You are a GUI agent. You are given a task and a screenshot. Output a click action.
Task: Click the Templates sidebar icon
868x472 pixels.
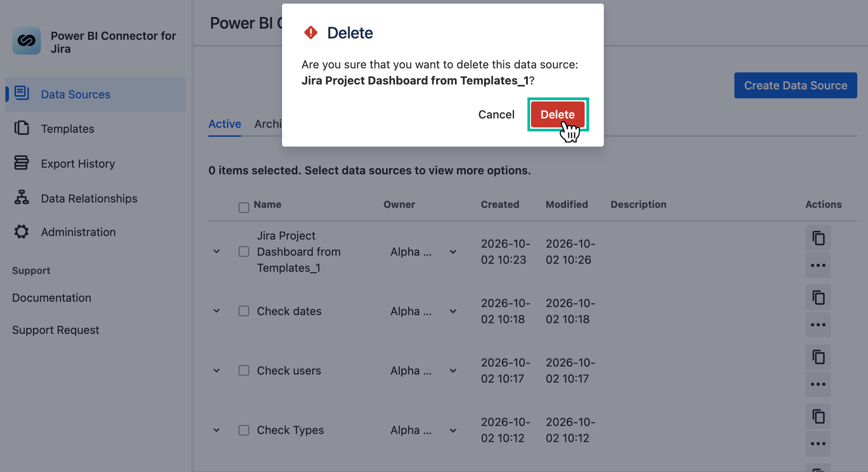click(x=21, y=128)
